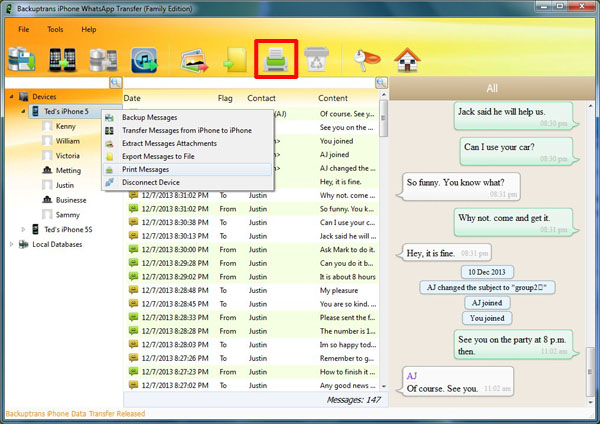This screenshot has height=424, width=600.
Task: Select the Victoria contact
Action: point(68,155)
